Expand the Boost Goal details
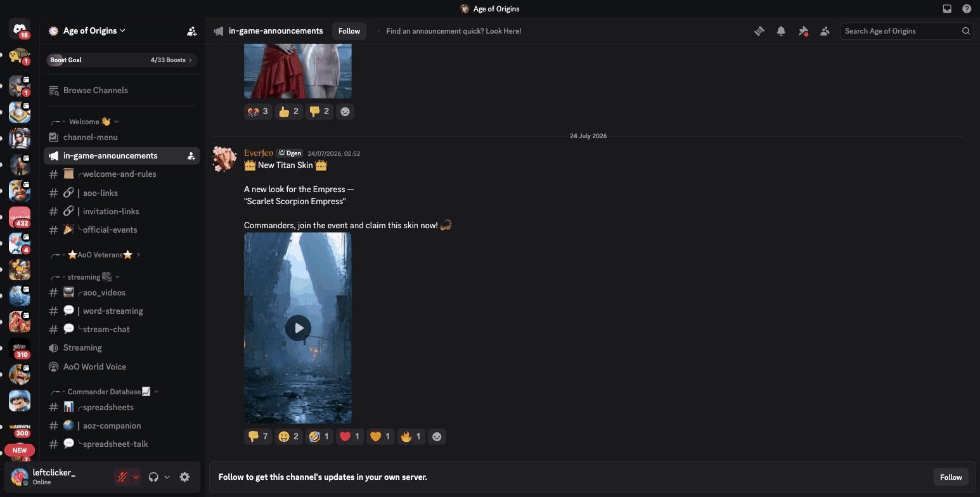The height and width of the screenshot is (497, 980). 122,60
